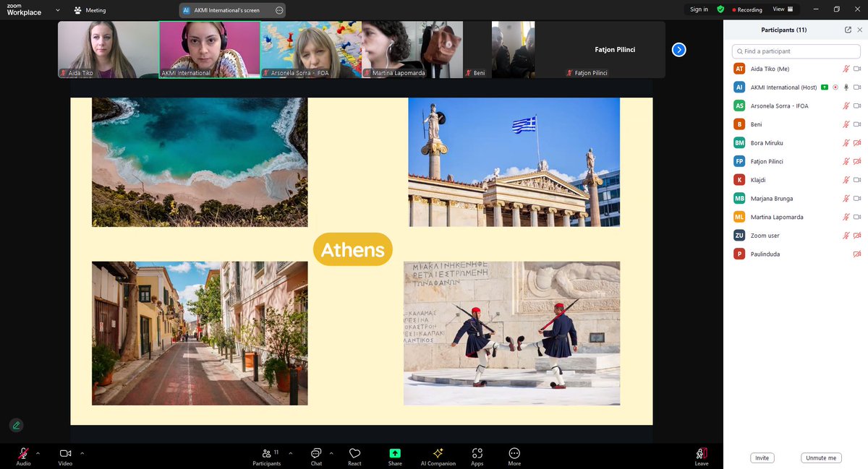The width and height of the screenshot is (868, 469).
Task: Open the React emoji panel
Action: coord(354,453)
